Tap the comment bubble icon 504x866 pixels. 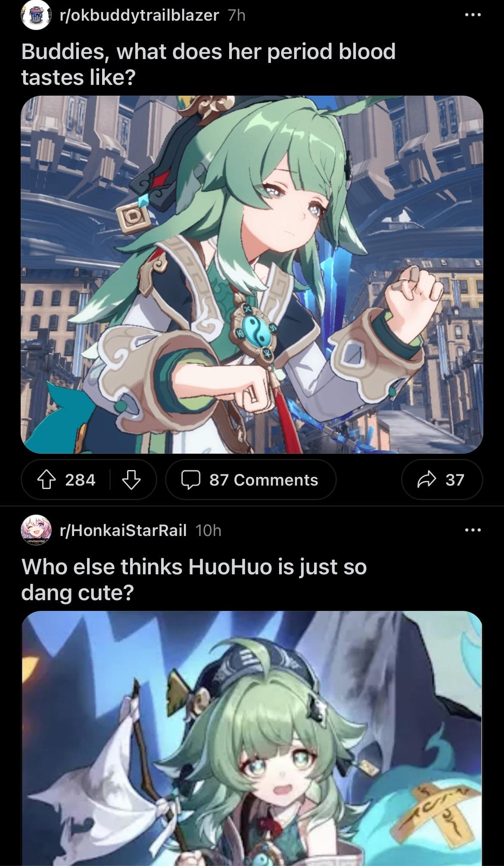pyautogui.click(x=191, y=480)
